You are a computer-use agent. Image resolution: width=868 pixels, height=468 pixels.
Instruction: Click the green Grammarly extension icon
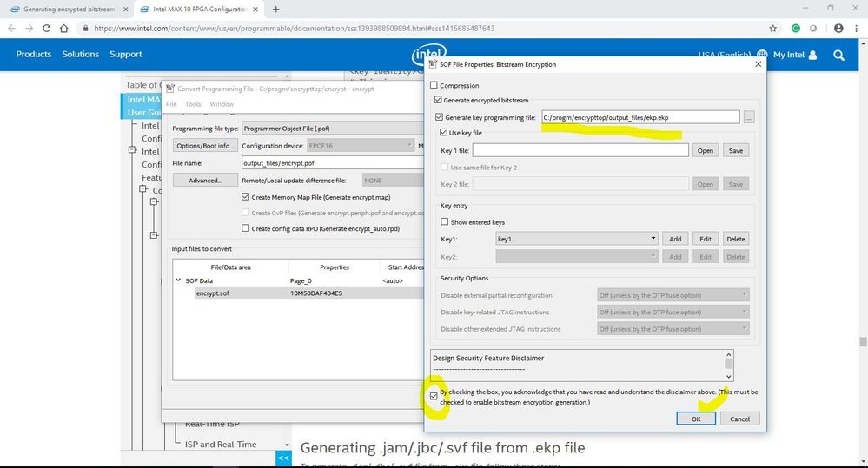point(796,28)
